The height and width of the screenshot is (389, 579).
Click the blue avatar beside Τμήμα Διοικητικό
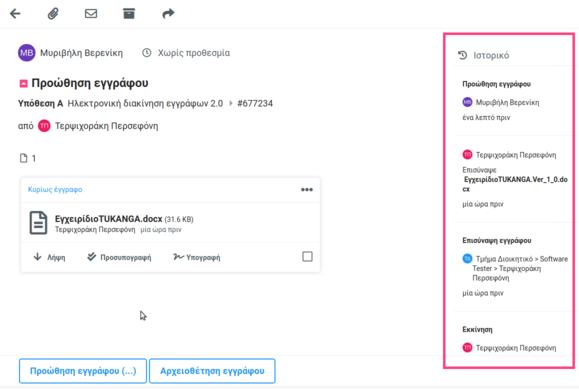tap(467, 258)
